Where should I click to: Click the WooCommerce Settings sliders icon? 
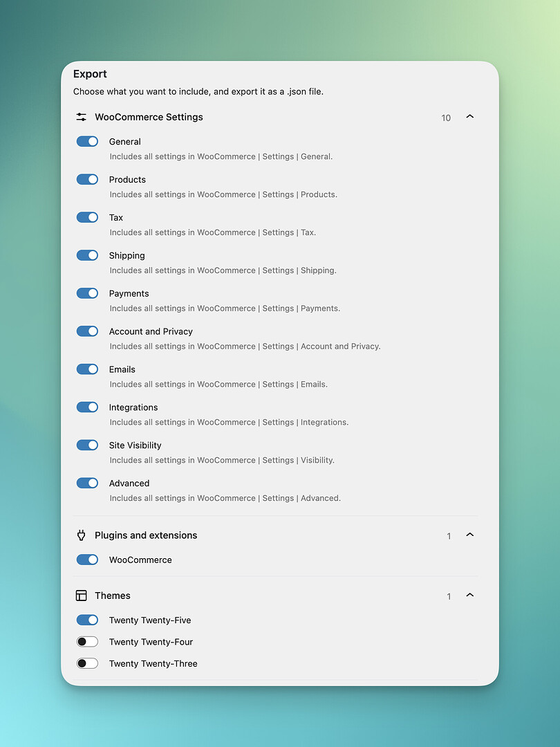tap(82, 117)
